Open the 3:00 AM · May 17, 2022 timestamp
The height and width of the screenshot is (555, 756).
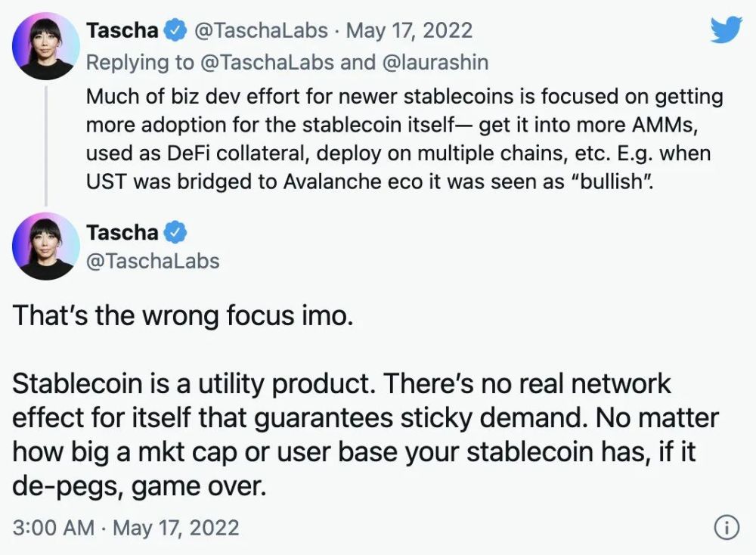click(x=125, y=528)
